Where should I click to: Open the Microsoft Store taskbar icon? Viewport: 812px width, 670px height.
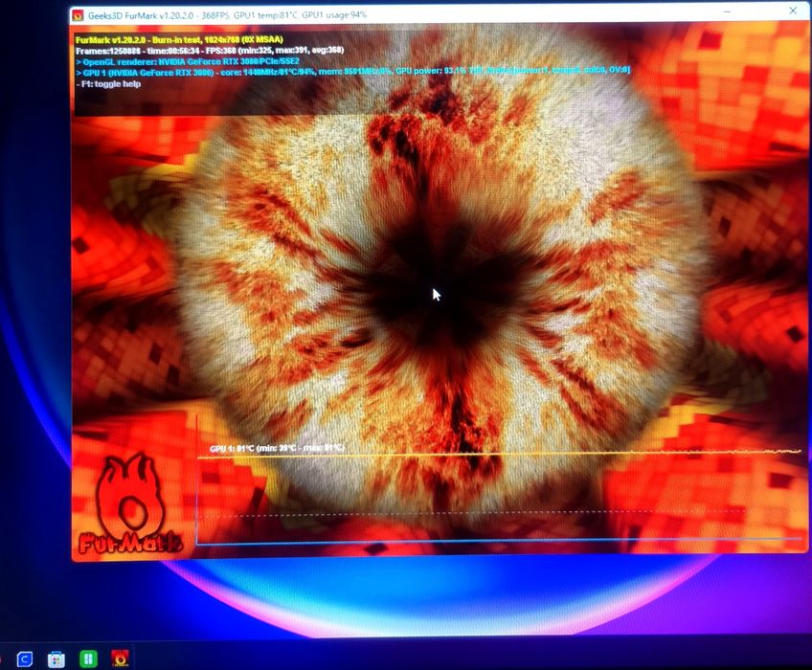(56, 659)
